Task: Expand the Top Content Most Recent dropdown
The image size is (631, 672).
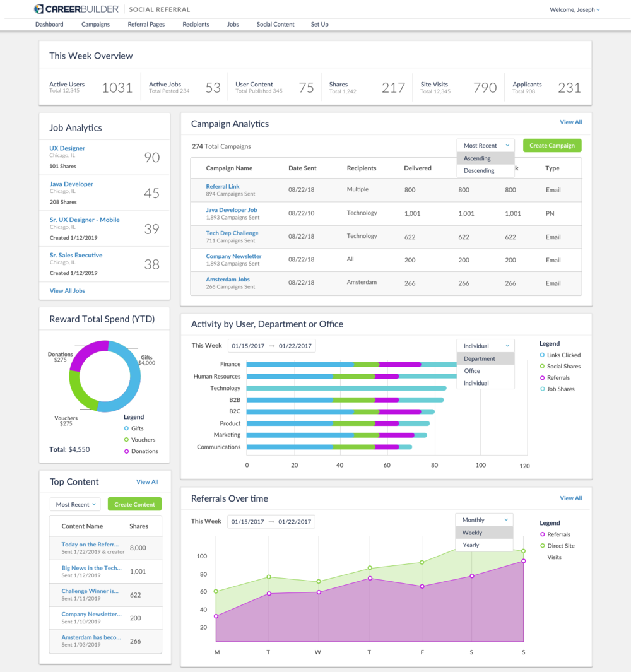Action: point(76,504)
